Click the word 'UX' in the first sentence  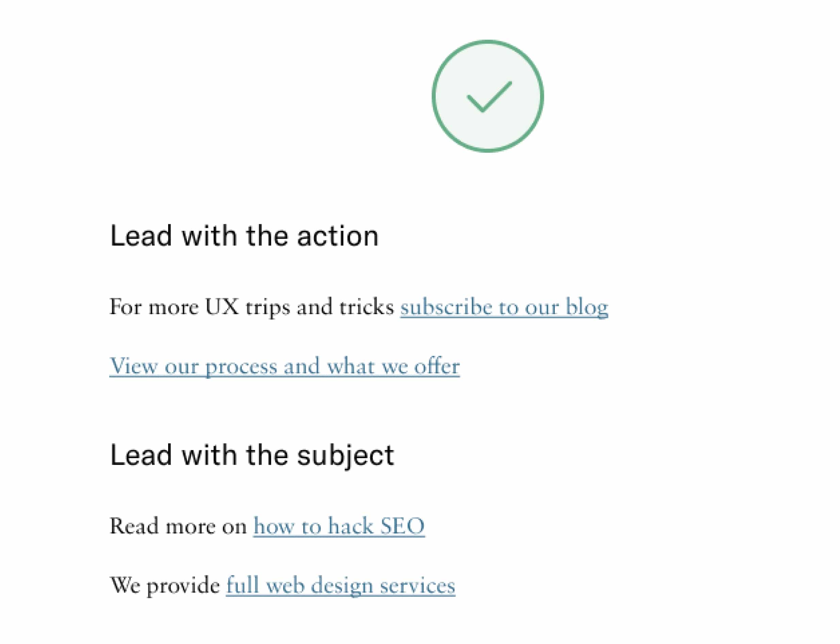(222, 307)
